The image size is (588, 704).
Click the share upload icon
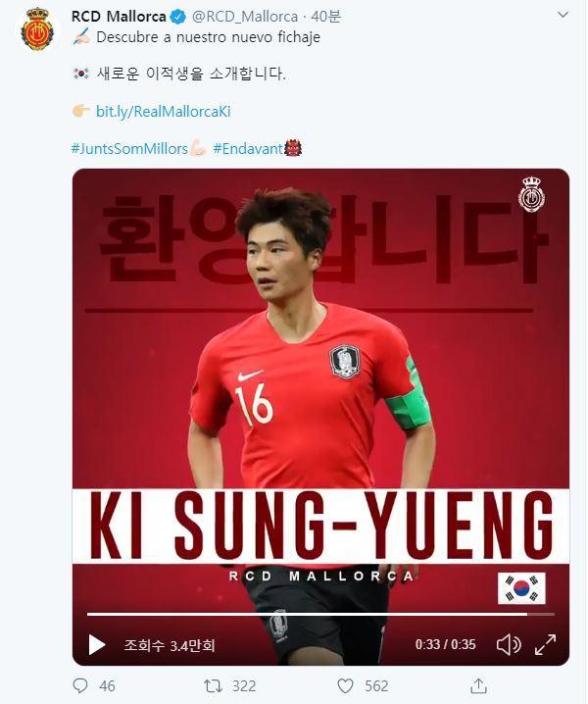click(x=478, y=685)
